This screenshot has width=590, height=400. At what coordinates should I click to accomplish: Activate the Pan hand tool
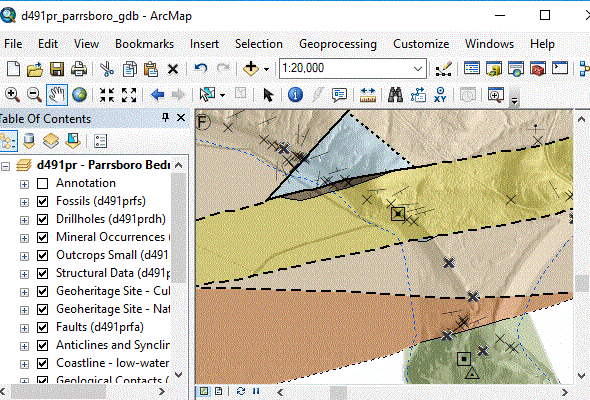pos(57,95)
